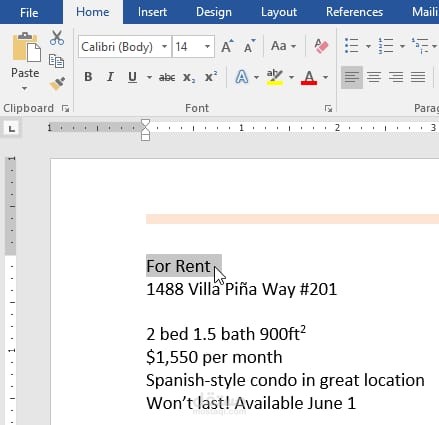Apply Text Effects with the glowing A
The width and height of the screenshot is (439, 425).
(x=242, y=77)
